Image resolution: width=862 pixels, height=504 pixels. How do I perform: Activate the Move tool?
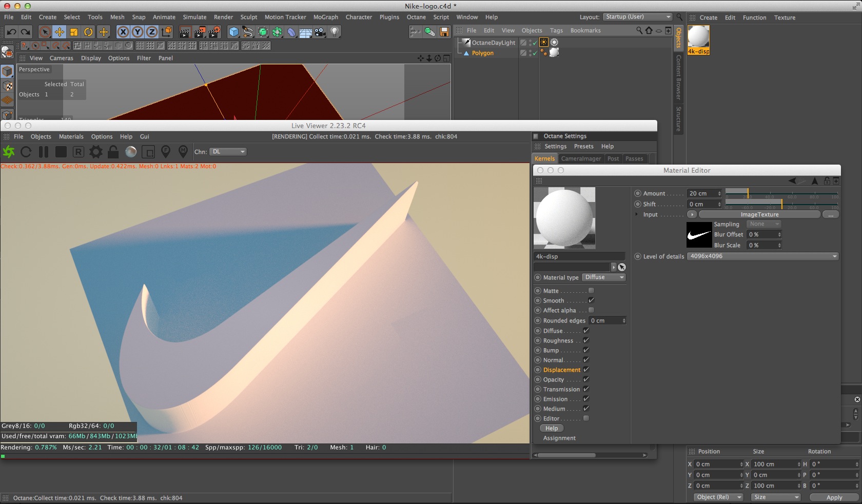60,32
